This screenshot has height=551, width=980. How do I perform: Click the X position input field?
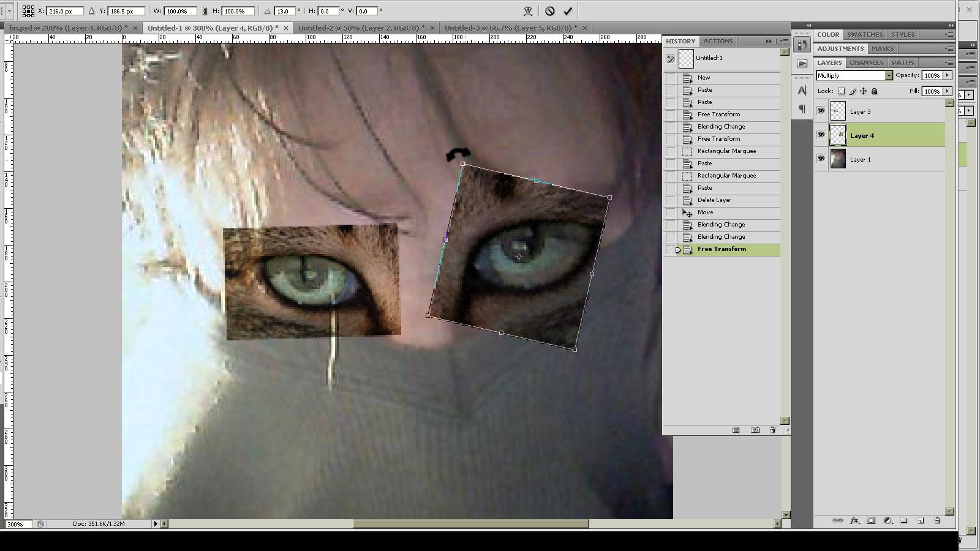coord(65,11)
